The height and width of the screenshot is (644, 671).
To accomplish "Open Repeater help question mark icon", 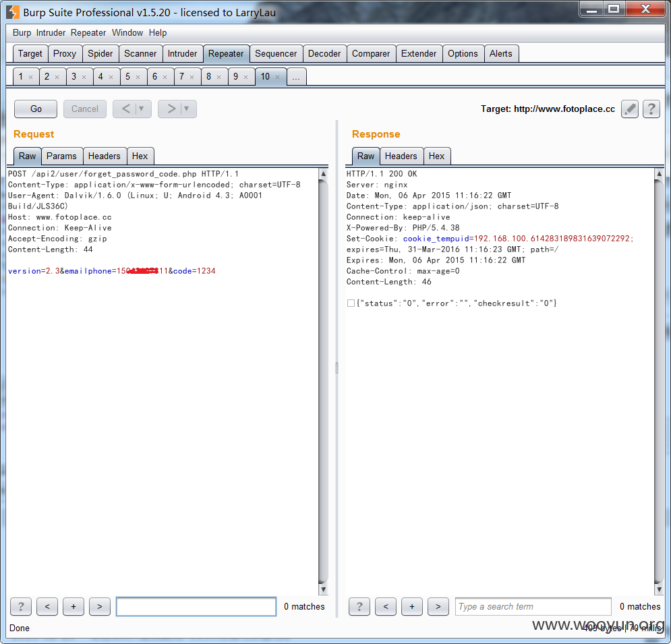I will pyautogui.click(x=651, y=109).
